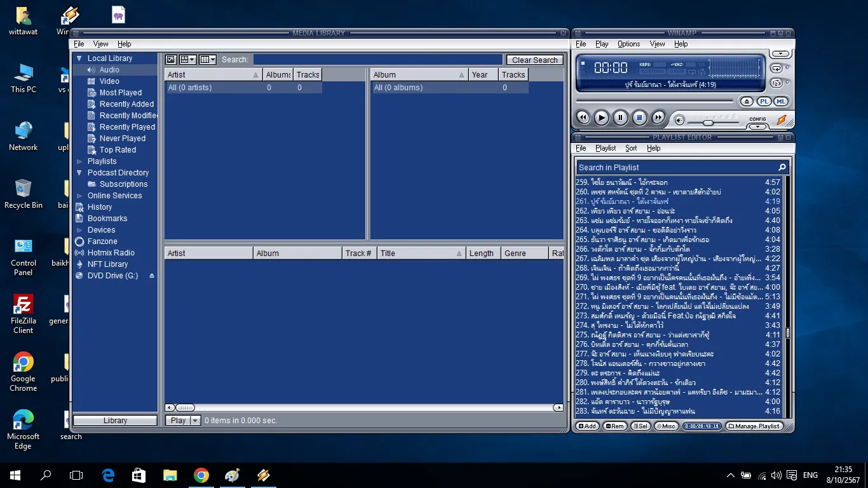868x488 pixels.
Task: Stop playback with the square Stop button
Action: click(640, 118)
